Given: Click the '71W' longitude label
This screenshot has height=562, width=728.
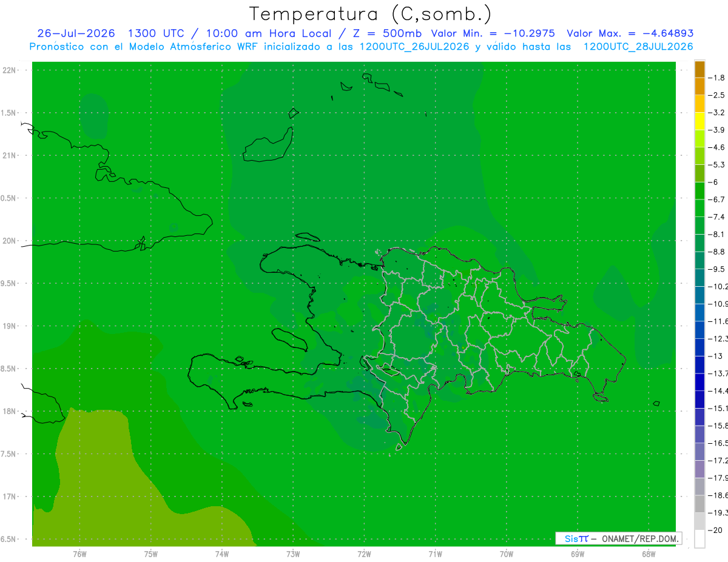Looking at the screenshot, I should pos(435,554).
